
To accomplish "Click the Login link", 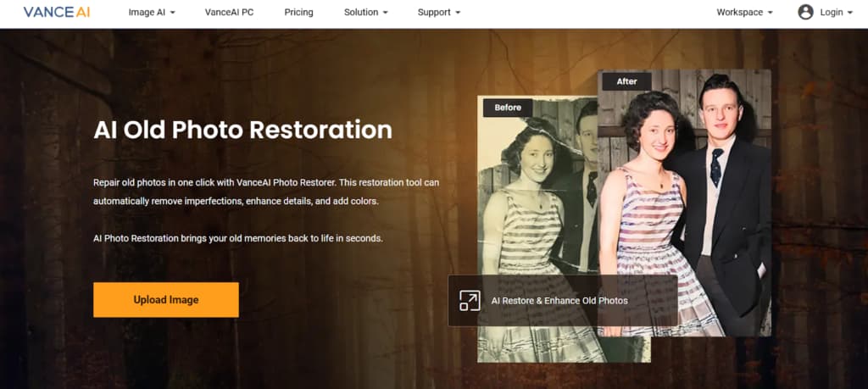I will [832, 12].
